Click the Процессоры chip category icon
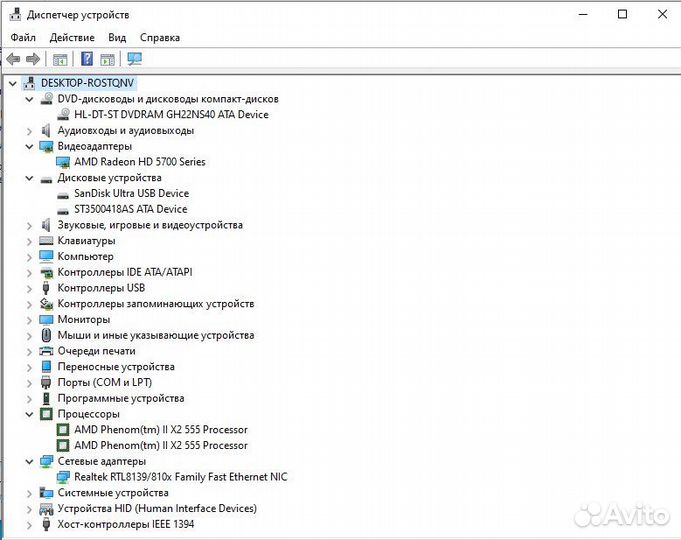Viewport: 681px width, 540px height. (46, 414)
